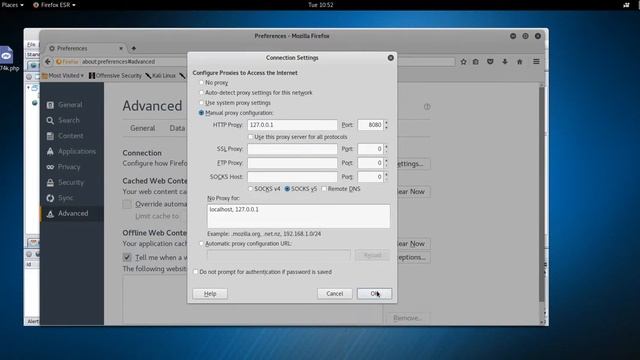Toggle Do not prompt for authentication checkbox
The width and height of the screenshot is (640, 360).
196,272
